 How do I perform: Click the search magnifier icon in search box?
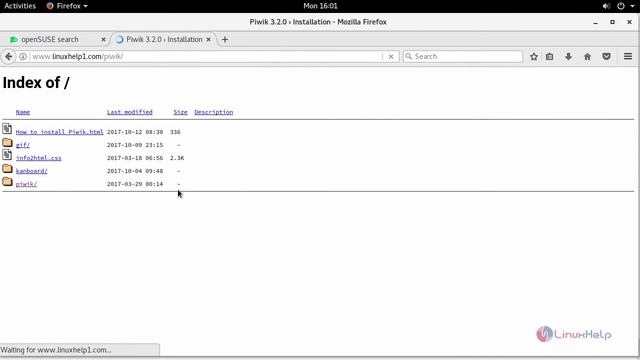tap(409, 56)
